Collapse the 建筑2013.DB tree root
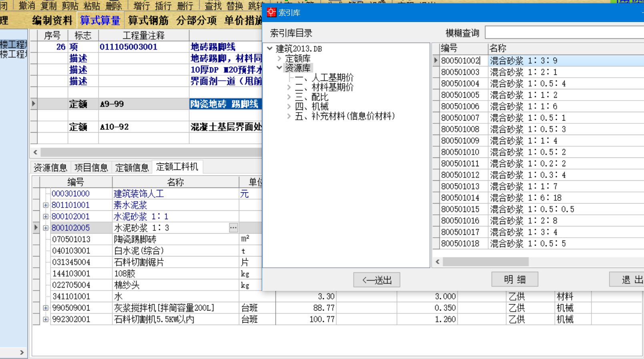 point(270,48)
